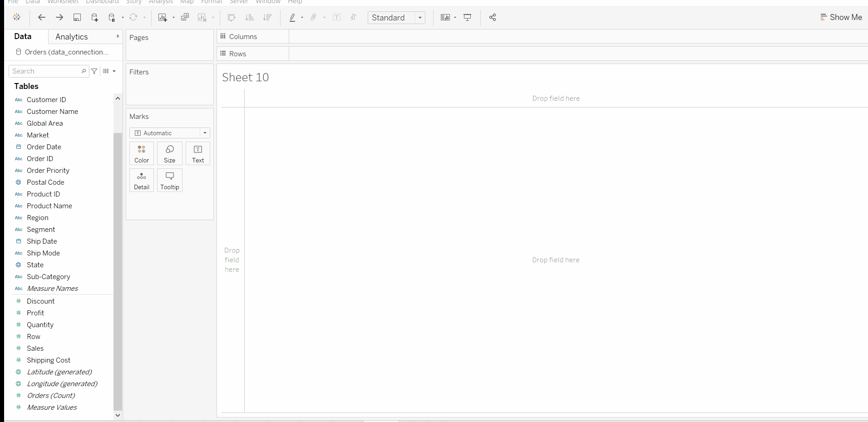Click the Tooltip marks card button
The height and width of the screenshot is (422, 868).
point(170,181)
